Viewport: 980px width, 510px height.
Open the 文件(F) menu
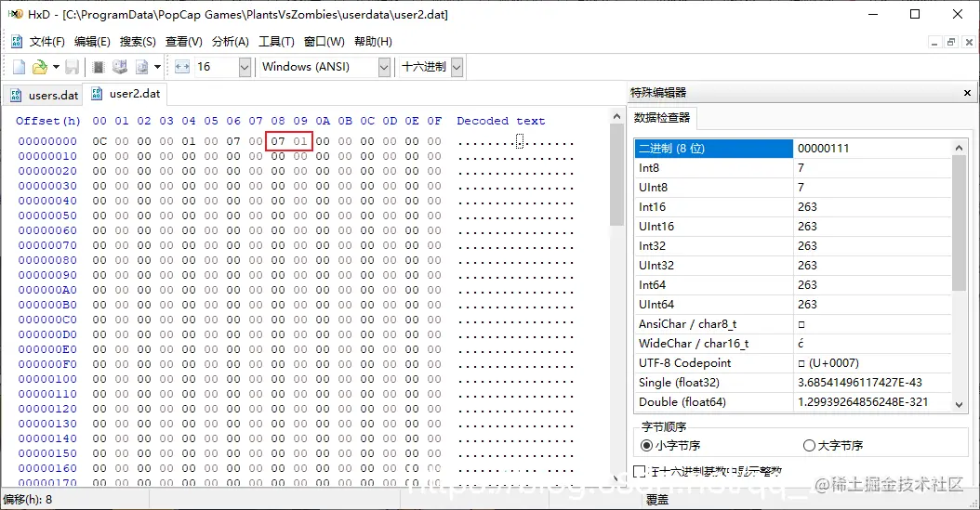[46, 42]
